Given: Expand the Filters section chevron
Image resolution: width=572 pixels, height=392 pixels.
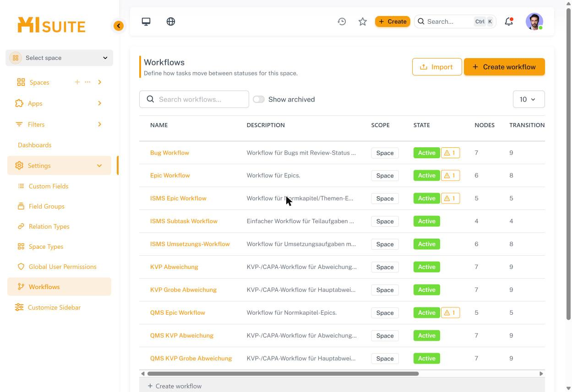Looking at the screenshot, I should click(99, 124).
